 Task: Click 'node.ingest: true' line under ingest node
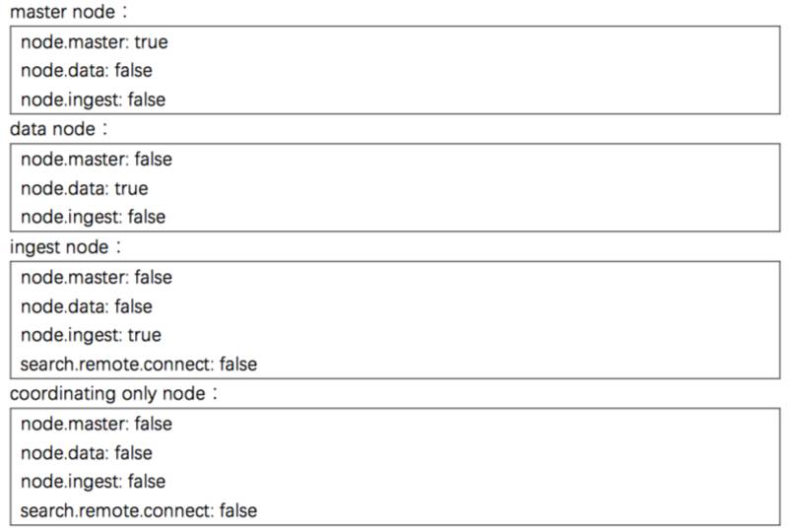coord(91,335)
